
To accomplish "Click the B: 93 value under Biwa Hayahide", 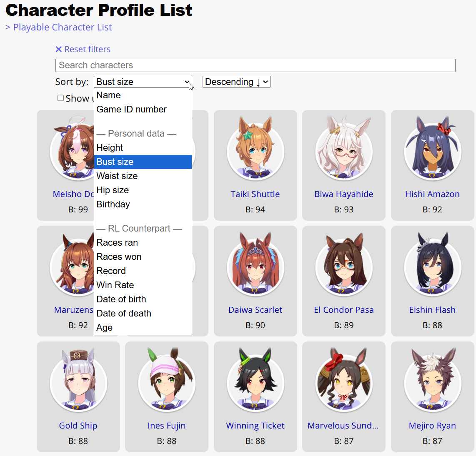I will tap(344, 209).
